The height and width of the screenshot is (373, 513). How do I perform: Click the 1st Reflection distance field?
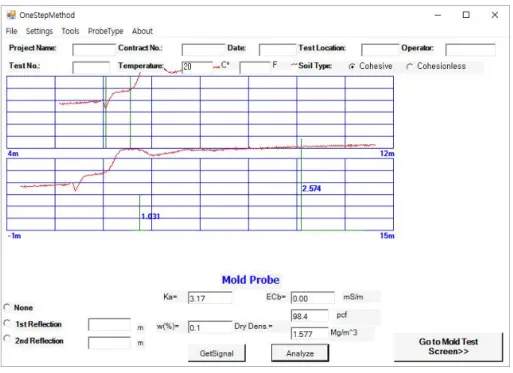pos(109,325)
